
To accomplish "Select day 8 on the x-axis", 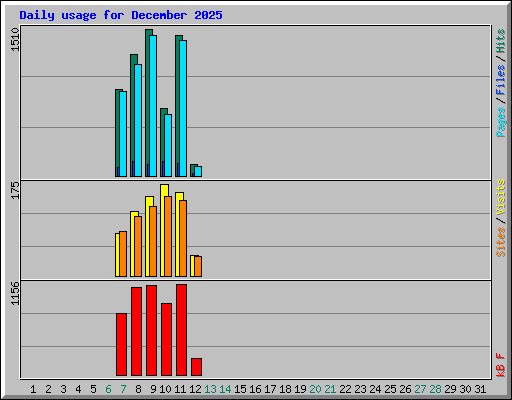I will click(x=138, y=389).
